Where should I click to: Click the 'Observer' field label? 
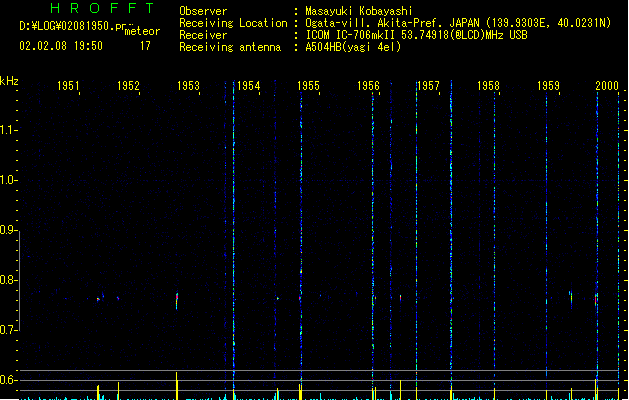click(x=203, y=11)
